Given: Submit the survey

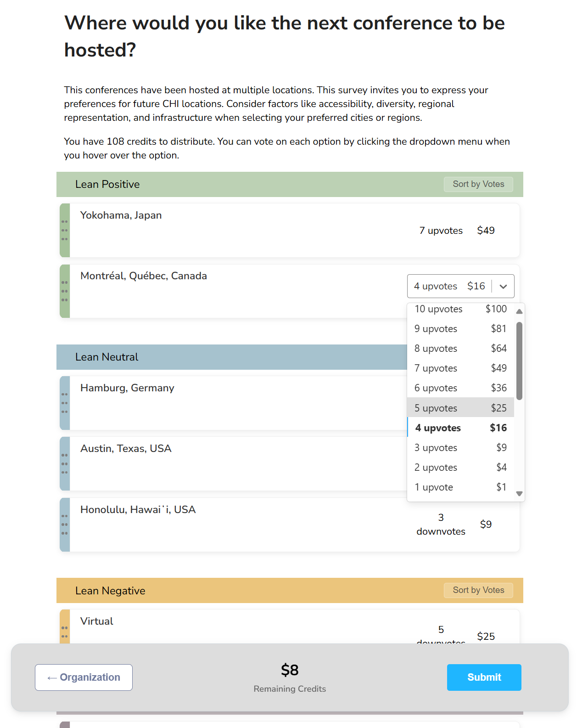Looking at the screenshot, I should 484,677.
